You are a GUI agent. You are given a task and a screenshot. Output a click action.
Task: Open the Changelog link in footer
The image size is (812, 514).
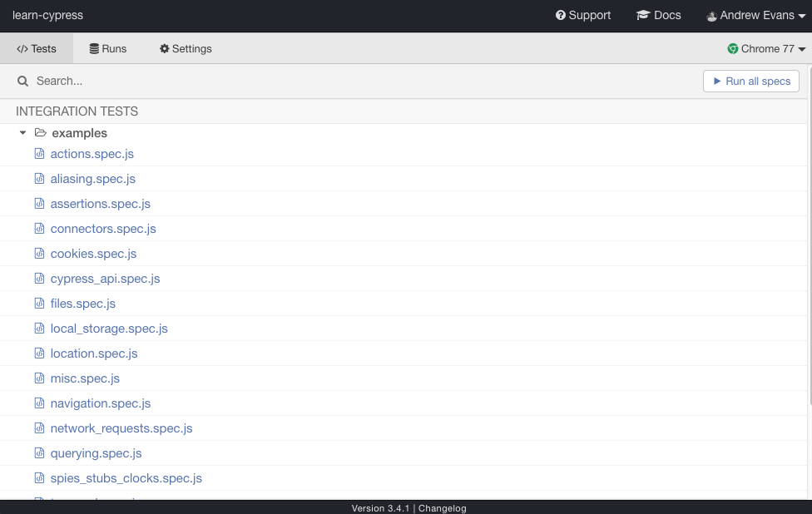[x=442, y=508]
